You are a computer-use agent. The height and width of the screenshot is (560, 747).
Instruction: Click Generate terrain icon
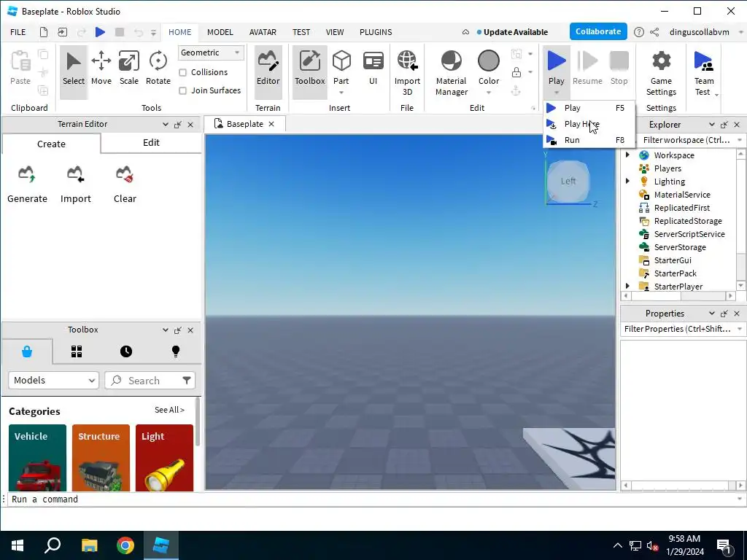(x=27, y=184)
